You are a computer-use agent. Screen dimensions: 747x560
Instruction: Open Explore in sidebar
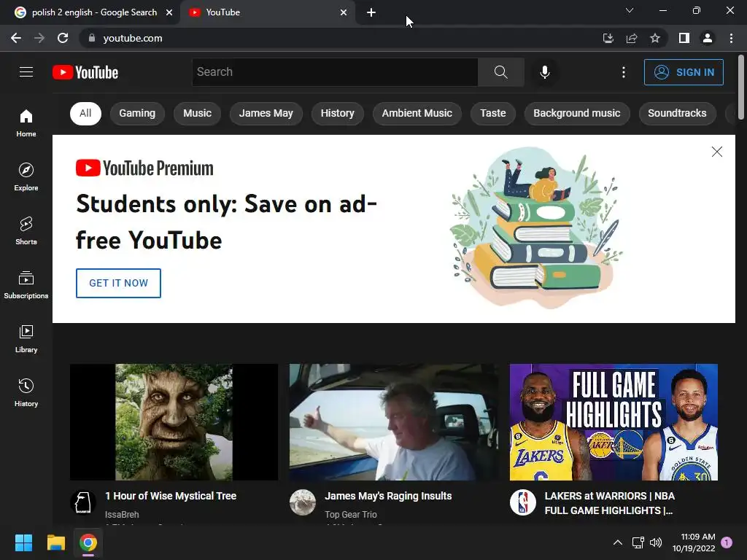pos(26,177)
